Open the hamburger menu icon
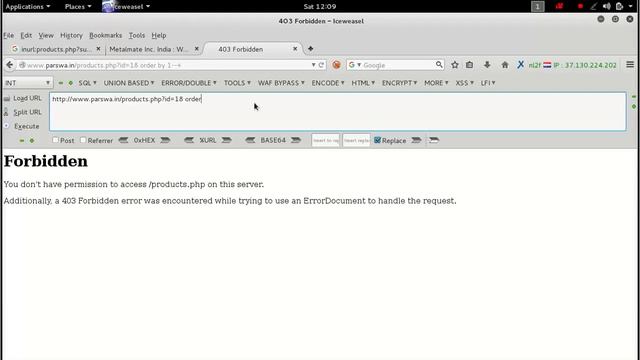 coord(630,64)
